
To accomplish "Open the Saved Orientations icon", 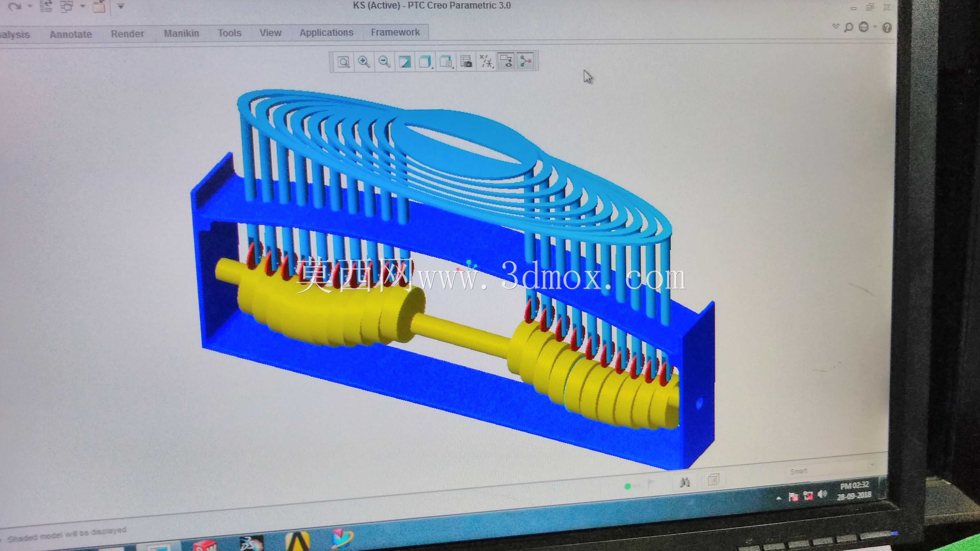I will point(446,61).
